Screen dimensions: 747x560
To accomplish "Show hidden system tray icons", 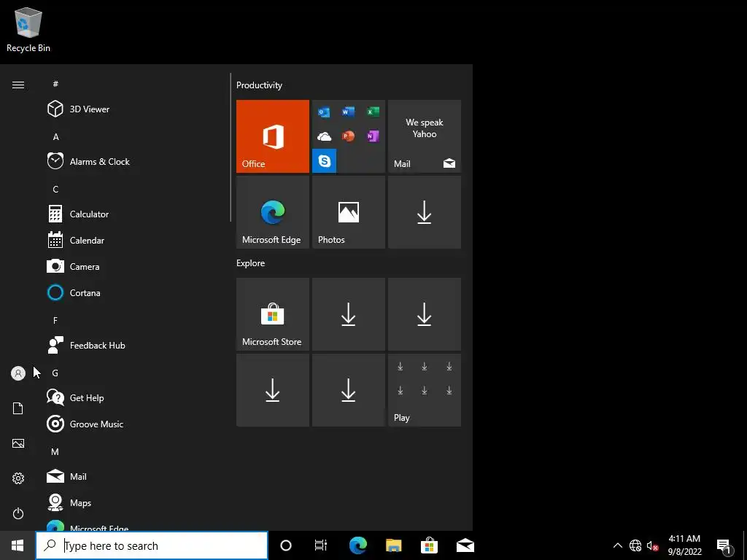I will [x=617, y=545].
